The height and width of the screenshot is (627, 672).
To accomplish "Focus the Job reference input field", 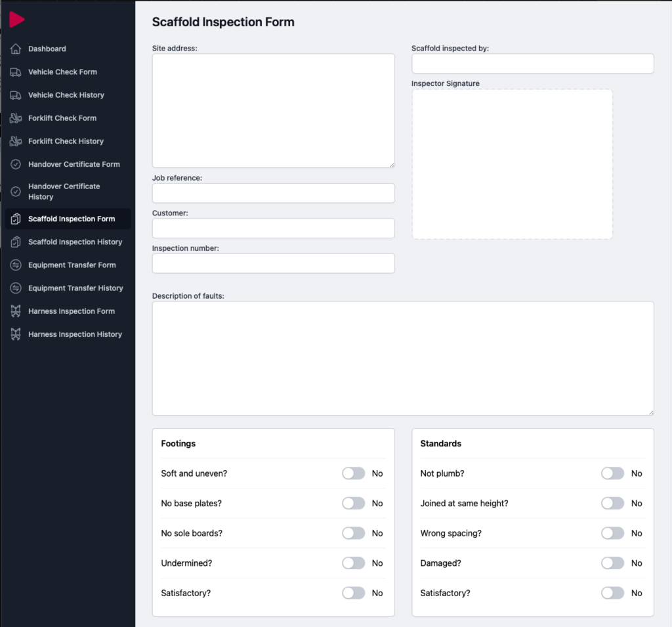I will tap(273, 193).
